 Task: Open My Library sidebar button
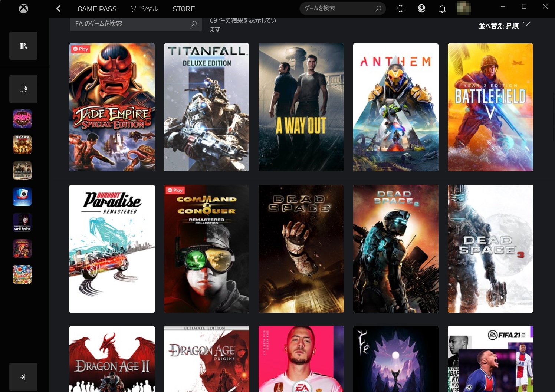pyautogui.click(x=23, y=46)
